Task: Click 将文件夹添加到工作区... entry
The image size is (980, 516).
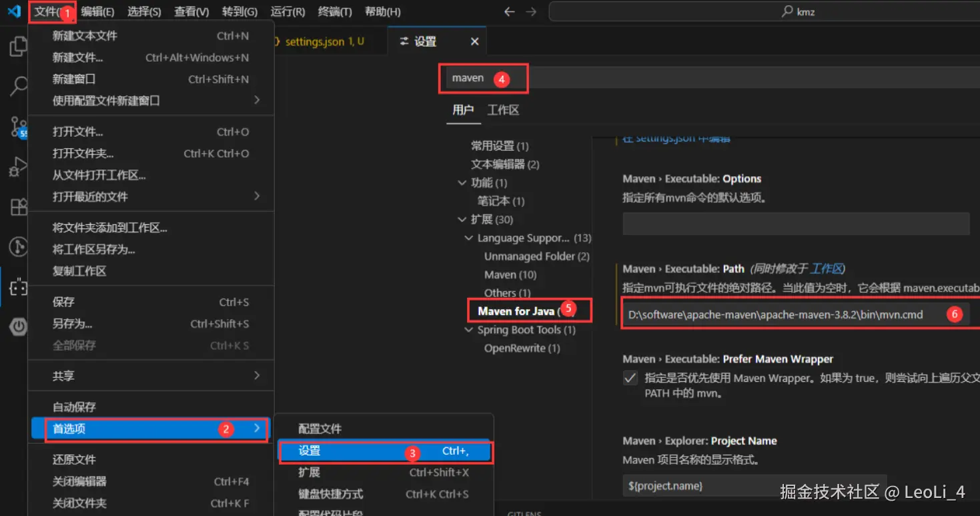Action: tap(151, 228)
